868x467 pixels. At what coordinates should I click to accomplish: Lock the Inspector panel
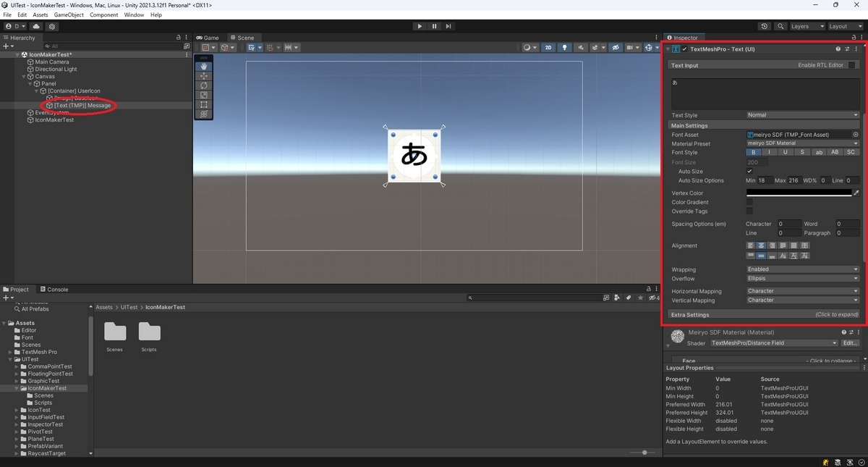854,38
